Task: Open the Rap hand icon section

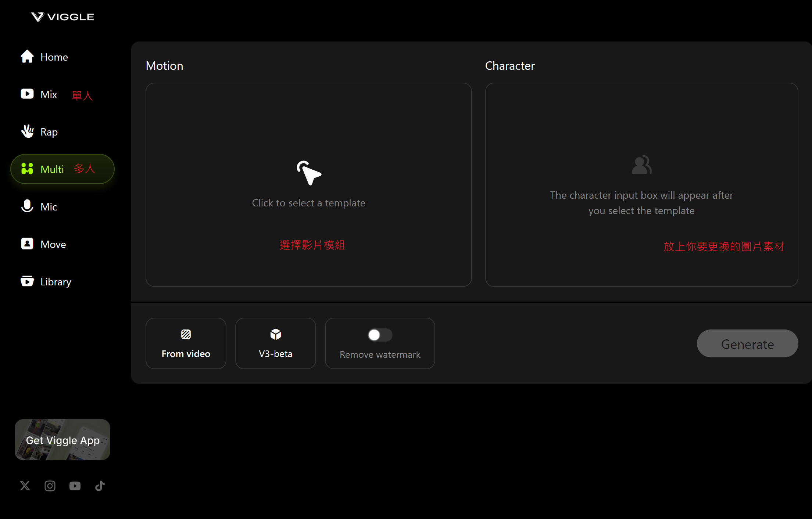Action: click(28, 131)
